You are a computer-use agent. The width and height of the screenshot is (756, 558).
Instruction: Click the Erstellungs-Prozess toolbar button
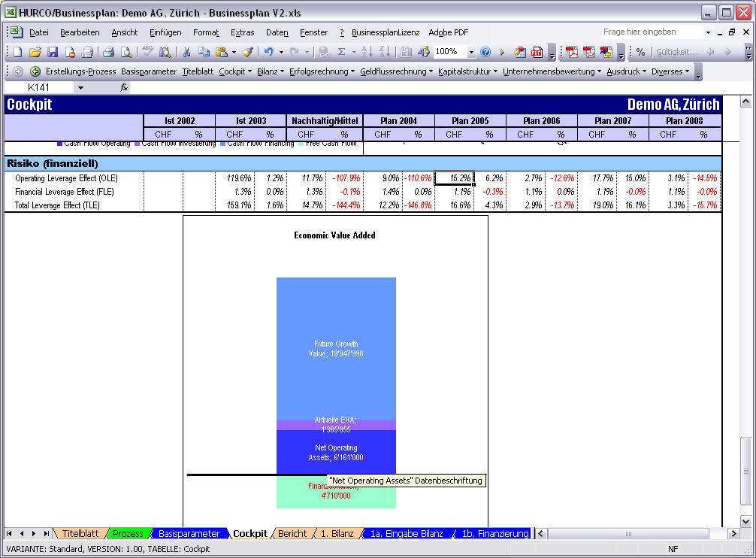click(81, 71)
